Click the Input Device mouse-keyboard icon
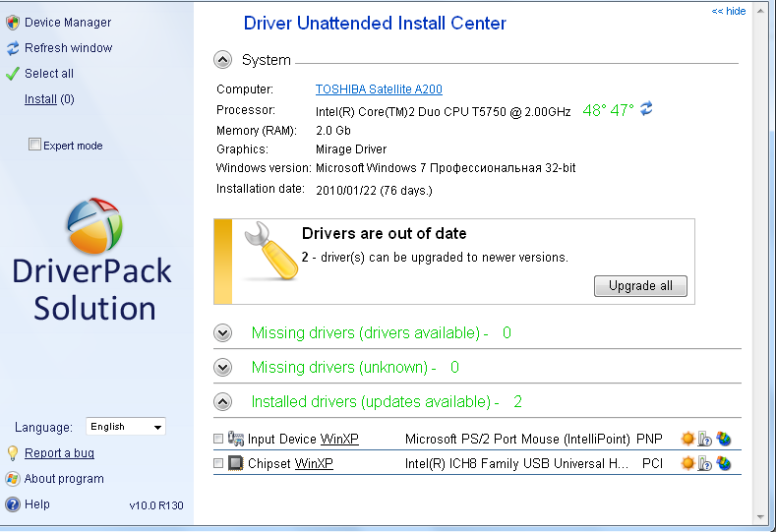Image resolution: width=776 pixels, height=532 pixels. click(x=236, y=439)
